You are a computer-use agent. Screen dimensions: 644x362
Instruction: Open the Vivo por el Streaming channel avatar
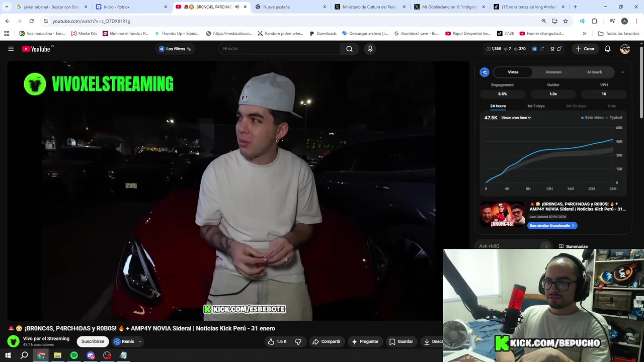14,341
